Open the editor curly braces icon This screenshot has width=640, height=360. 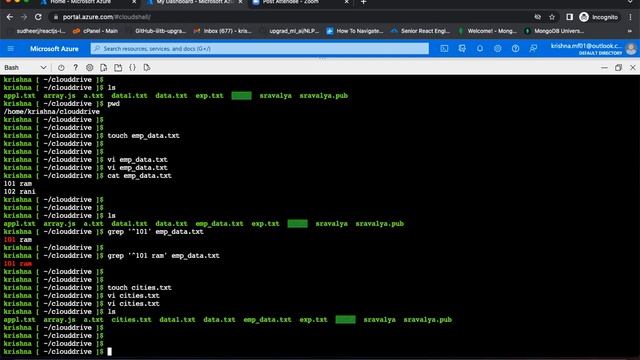(132, 68)
